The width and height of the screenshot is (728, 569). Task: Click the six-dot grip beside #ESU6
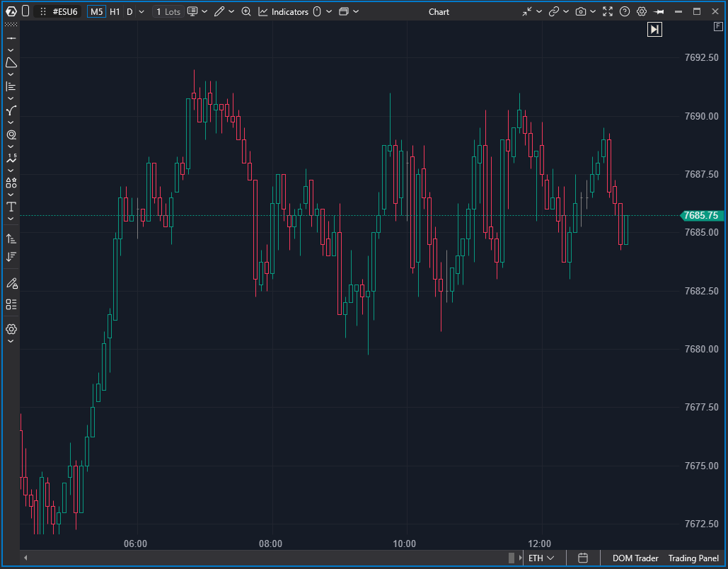coord(43,11)
